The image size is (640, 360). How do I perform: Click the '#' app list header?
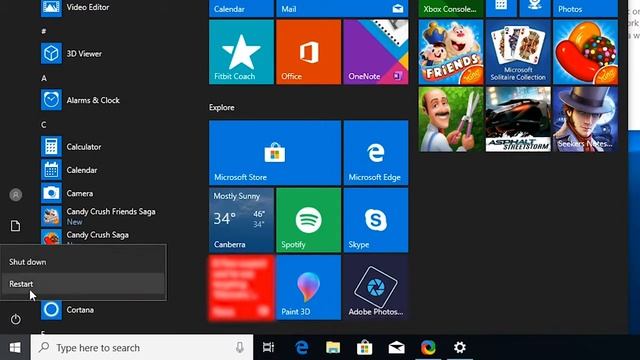44,31
